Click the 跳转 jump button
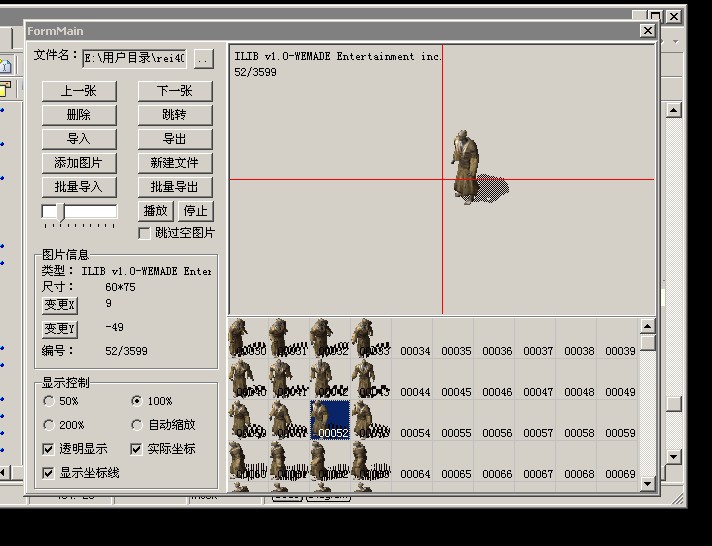The width and height of the screenshot is (712, 546). [175, 115]
